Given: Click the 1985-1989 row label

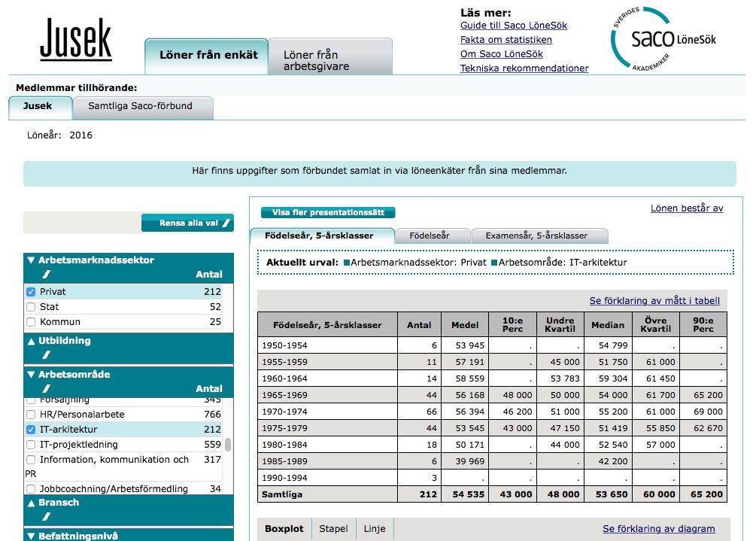Looking at the screenshot, I should tap(284, 461).
